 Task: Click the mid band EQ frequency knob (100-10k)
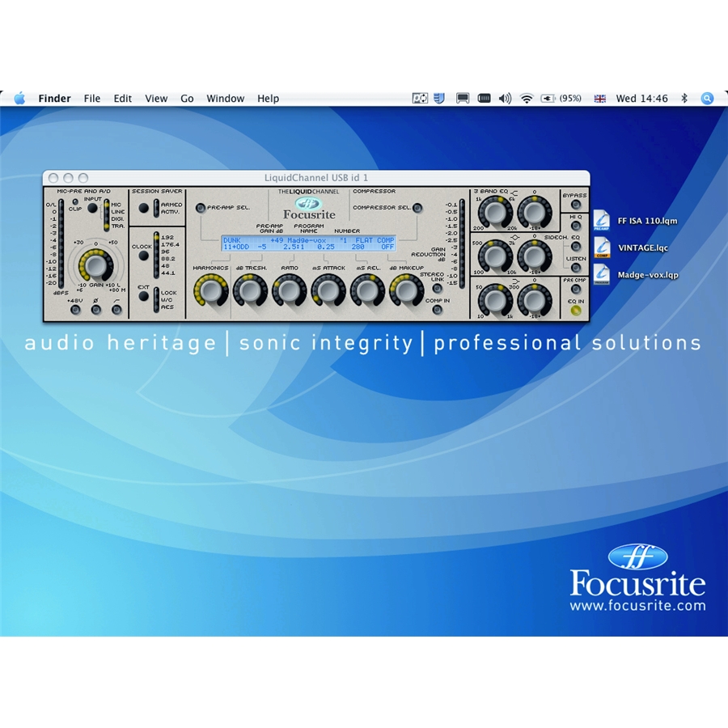[x=495, y=256]
